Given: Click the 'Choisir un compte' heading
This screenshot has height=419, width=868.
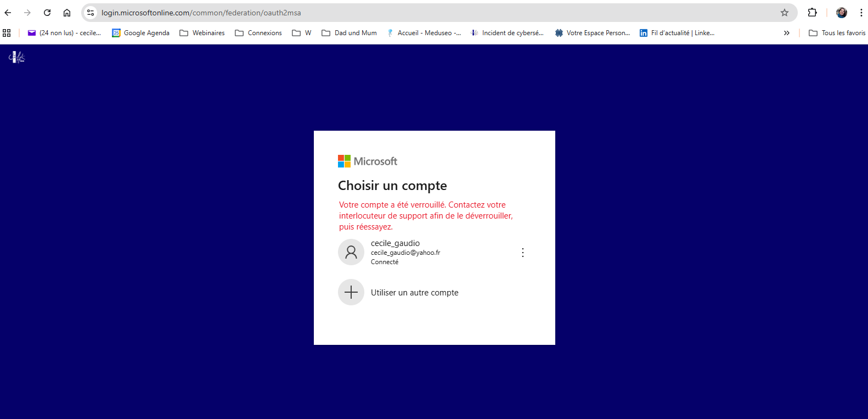Looking at the screenshot, I should [x=392, y=186].
